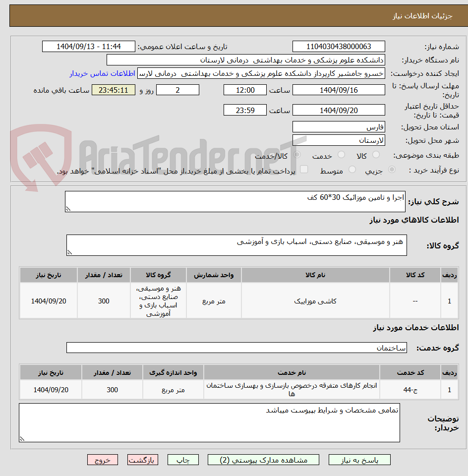
Task: Select the جزیی purchase process option
Action: 392,169
